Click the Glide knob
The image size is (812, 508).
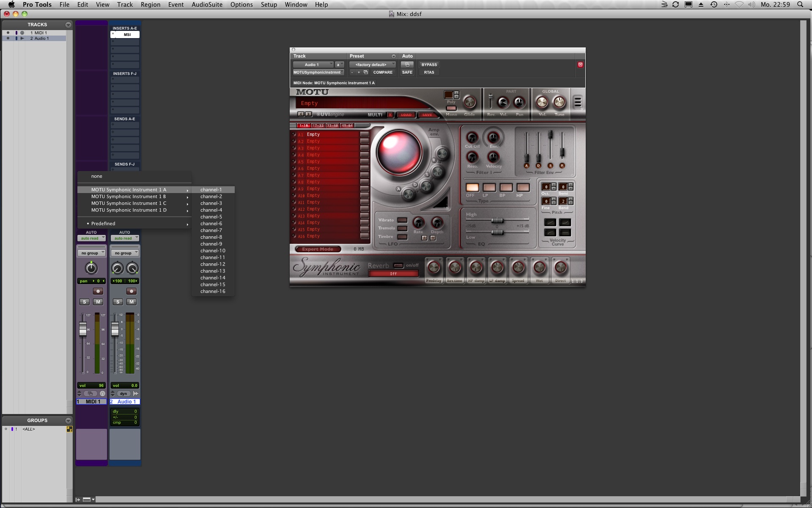469,102
